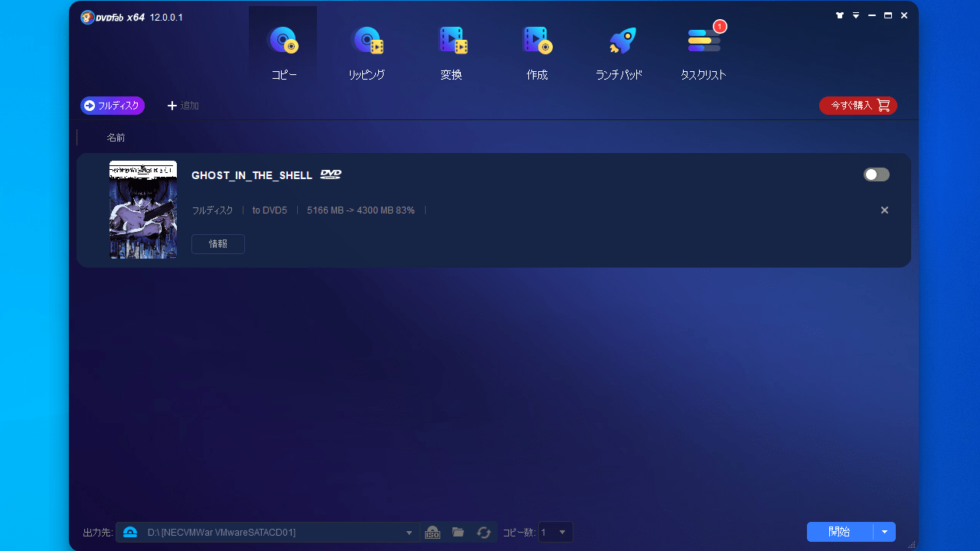Click the 名前 column header
The height and width of the screenshot is (551, 980).
point(116,138)
